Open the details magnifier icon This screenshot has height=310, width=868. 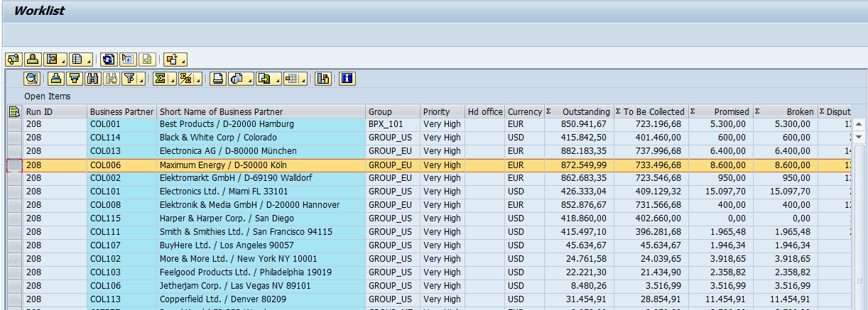[x=32, y=79]
